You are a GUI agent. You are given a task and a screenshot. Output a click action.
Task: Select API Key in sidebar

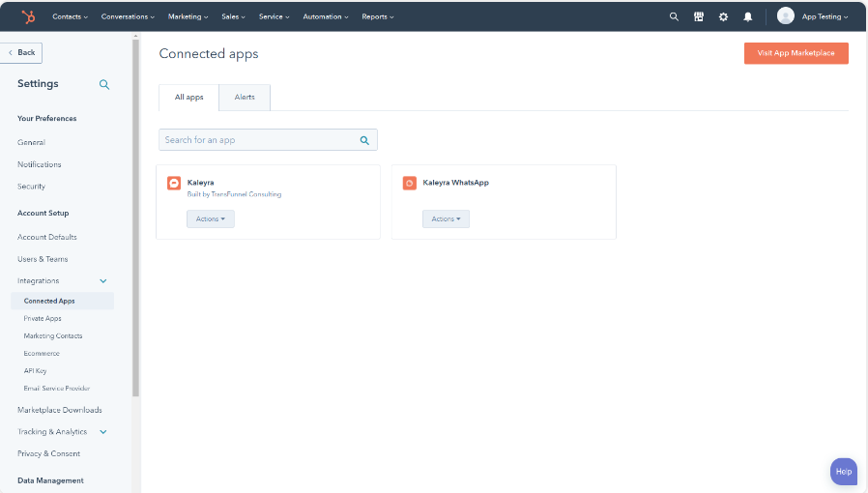(35, 371)
